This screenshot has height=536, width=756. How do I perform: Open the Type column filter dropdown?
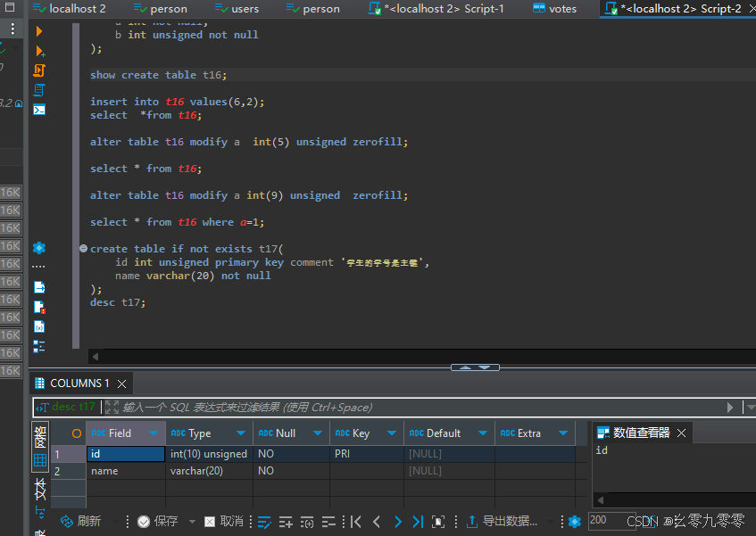(241, 433)
